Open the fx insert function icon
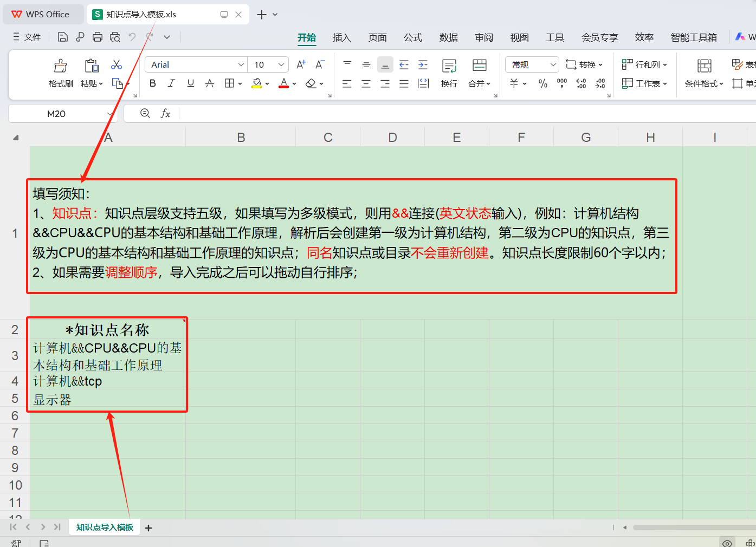This screenshot has width=756, height=547. tap(166, 113)
